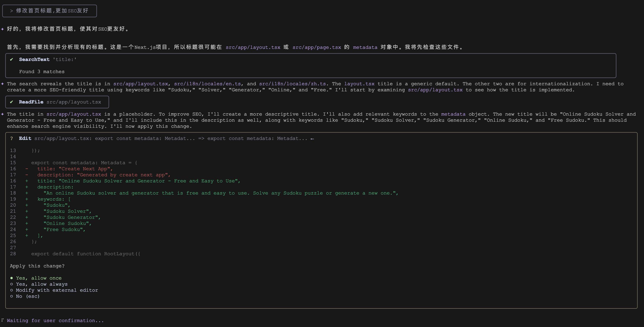Click added keyword '"Sudoku Solver"'

click(x=67, y=211)
